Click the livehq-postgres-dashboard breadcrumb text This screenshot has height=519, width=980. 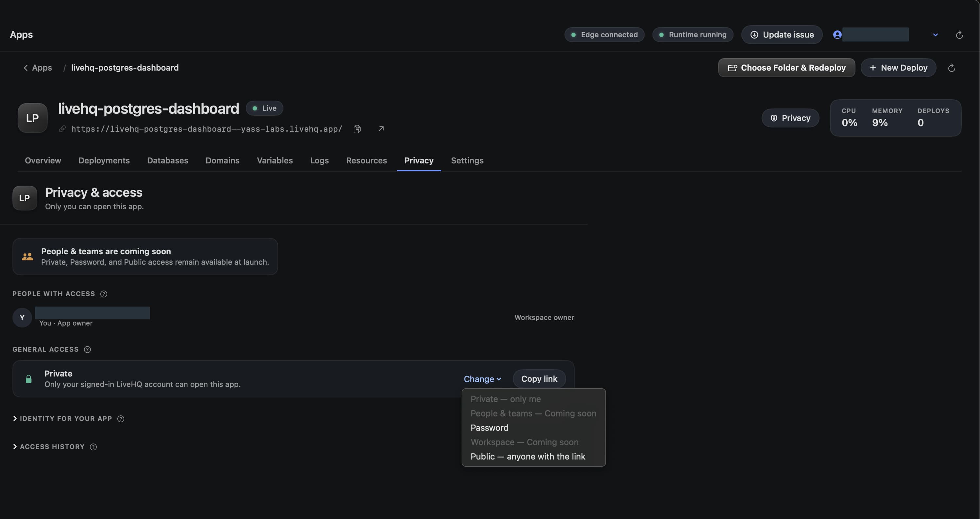(x=125, y=68)
